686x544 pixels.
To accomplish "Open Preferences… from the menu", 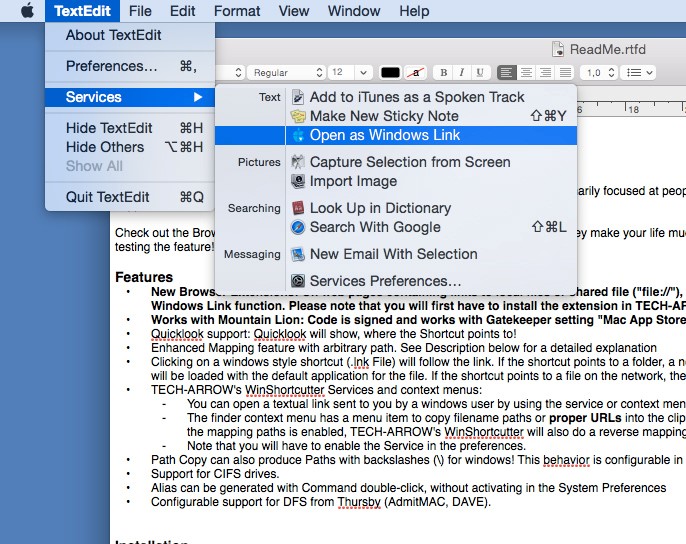I will point(130,66).
